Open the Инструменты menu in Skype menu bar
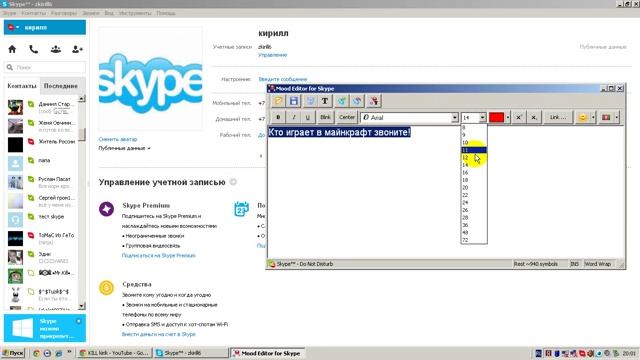This screenshot has height=360, width=640. click(135, 13)
